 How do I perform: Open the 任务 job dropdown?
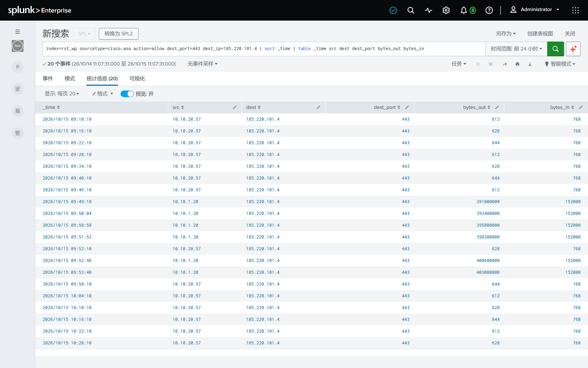[x=459, y=64]
